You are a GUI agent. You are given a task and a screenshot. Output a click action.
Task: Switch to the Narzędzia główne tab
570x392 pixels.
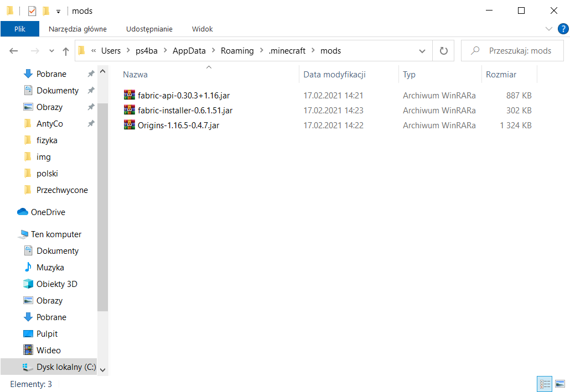click(x=77, y=29)
